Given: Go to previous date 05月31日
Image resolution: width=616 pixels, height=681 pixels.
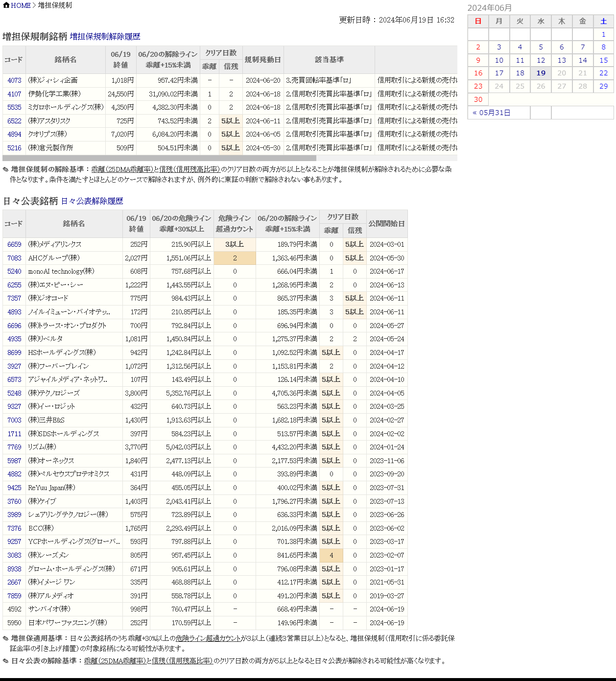Looking at the screenshot, I should point(492,113).
